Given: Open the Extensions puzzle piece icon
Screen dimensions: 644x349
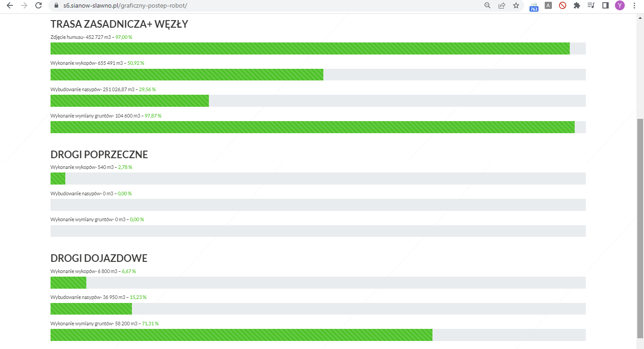Looking at the screenshot, I should (577, 6).
